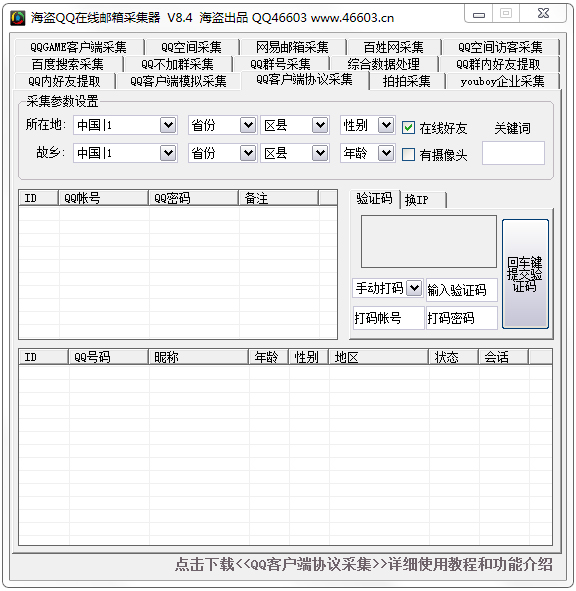Image resolution: width=576 pixels, height=591 pixels.
Task: Uncheck the 在线好友 checkbox
Action: click(408, 128)
